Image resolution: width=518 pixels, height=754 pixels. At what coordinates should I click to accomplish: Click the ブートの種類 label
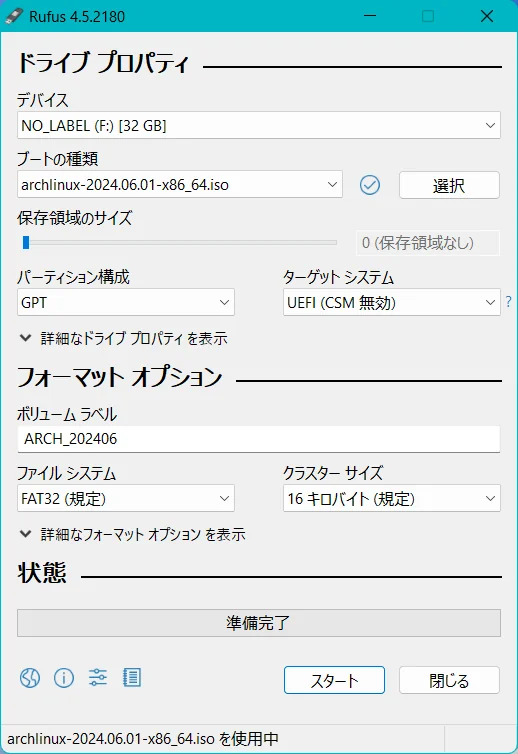58,159
